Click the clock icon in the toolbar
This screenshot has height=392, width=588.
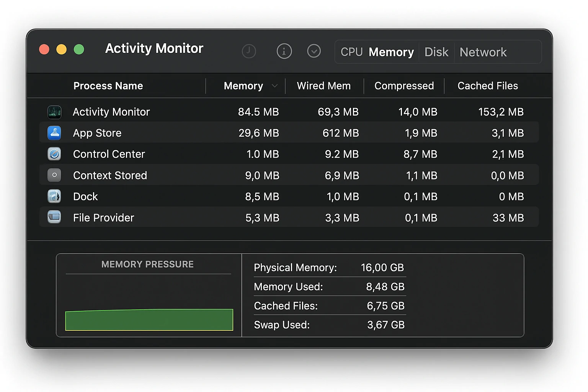249,51
